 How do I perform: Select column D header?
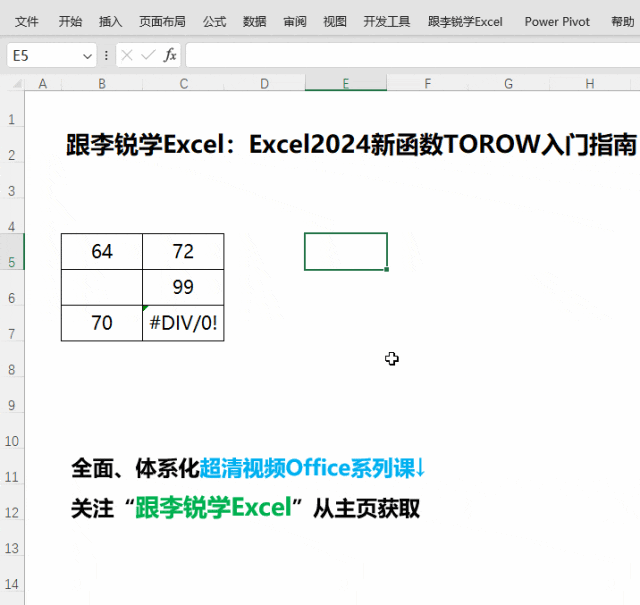tap(264, 84)
